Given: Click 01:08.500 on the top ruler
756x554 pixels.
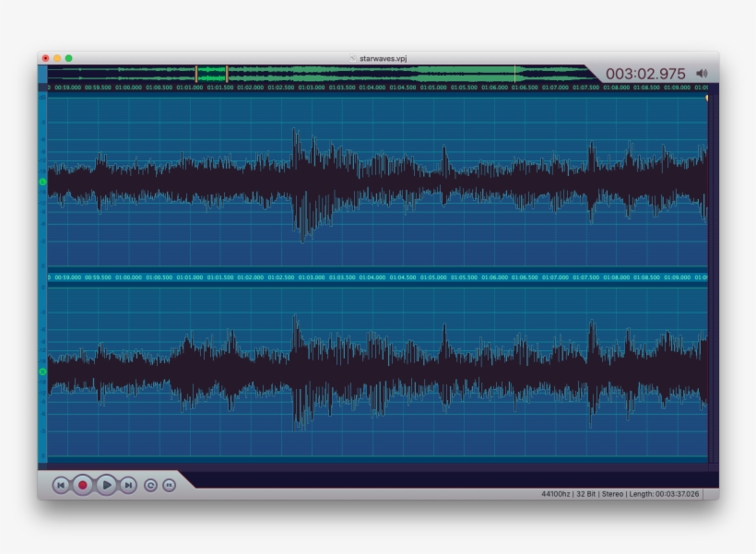Looking at the screenshot, I should [647, 88].
